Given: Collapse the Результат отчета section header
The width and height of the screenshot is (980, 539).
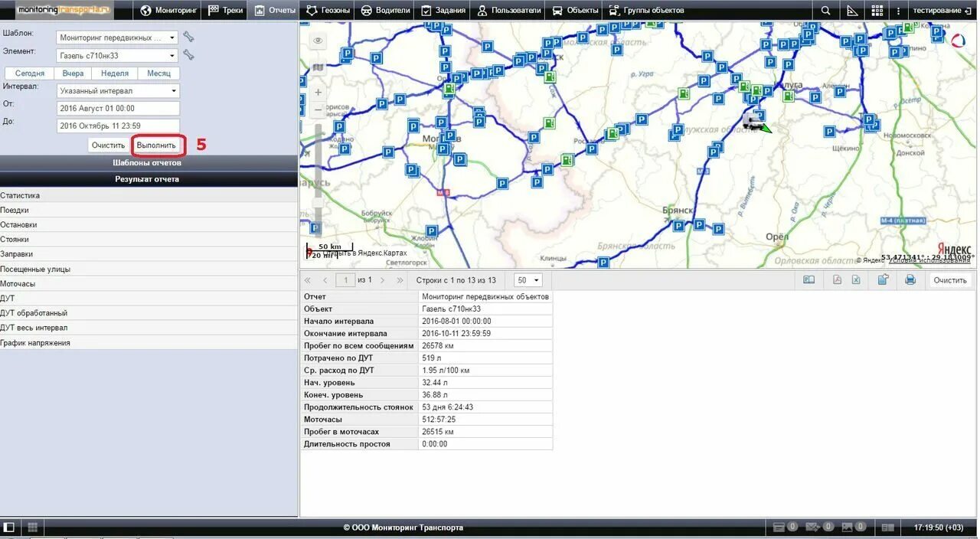Looking at the screenshot, I should (149, 179).
